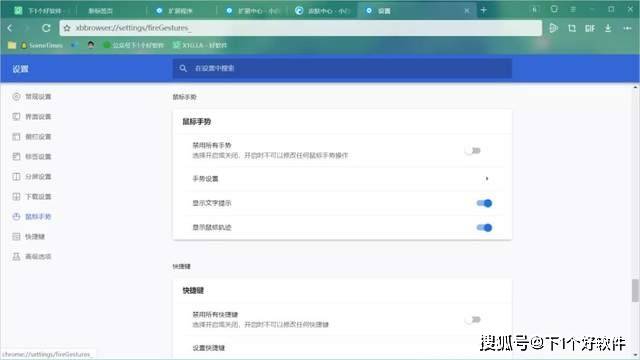Open 分屏设置 split-screen settings
Viewport: 640px width, 360px height.
[x=32, y=177]
